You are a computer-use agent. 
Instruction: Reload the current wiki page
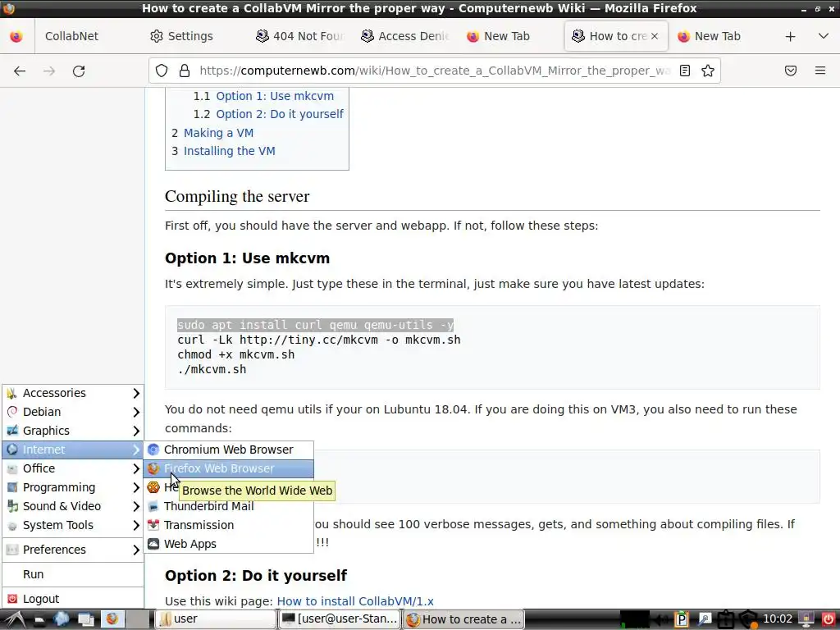pyautogui.click(x=79, y=71)
